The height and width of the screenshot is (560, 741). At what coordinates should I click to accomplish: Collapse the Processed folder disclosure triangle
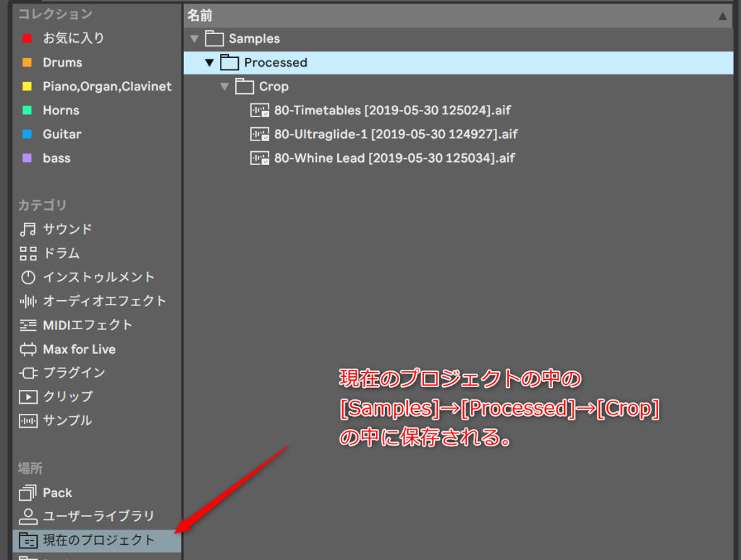209,63
